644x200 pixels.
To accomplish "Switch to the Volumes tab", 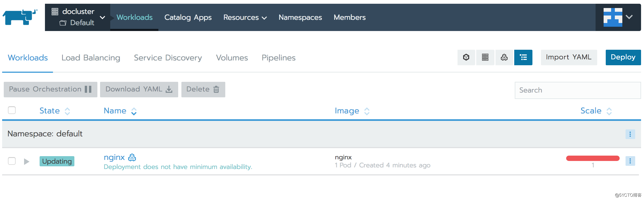I will click(x=232, y=58).
